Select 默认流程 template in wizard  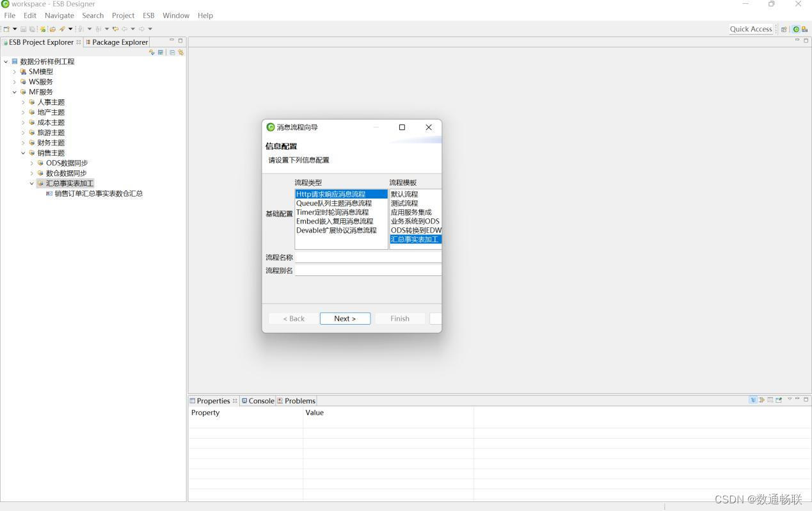pos(404,194)
